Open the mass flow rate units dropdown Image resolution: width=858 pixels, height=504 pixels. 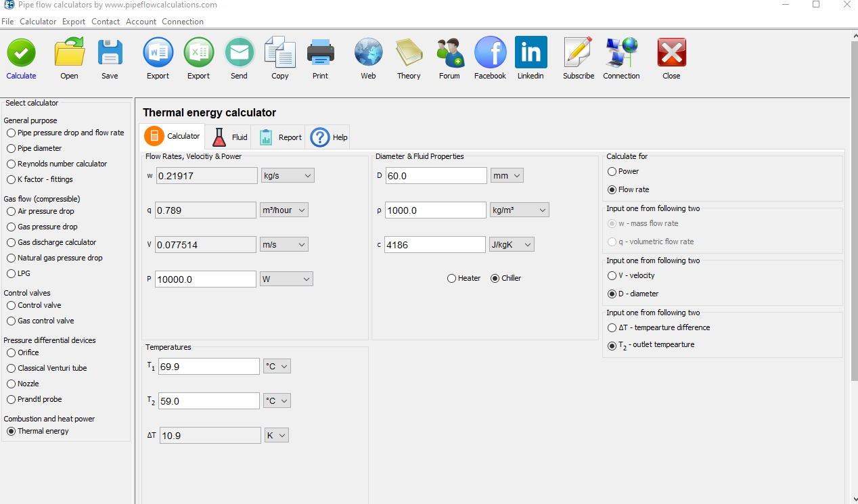[288, 175]
